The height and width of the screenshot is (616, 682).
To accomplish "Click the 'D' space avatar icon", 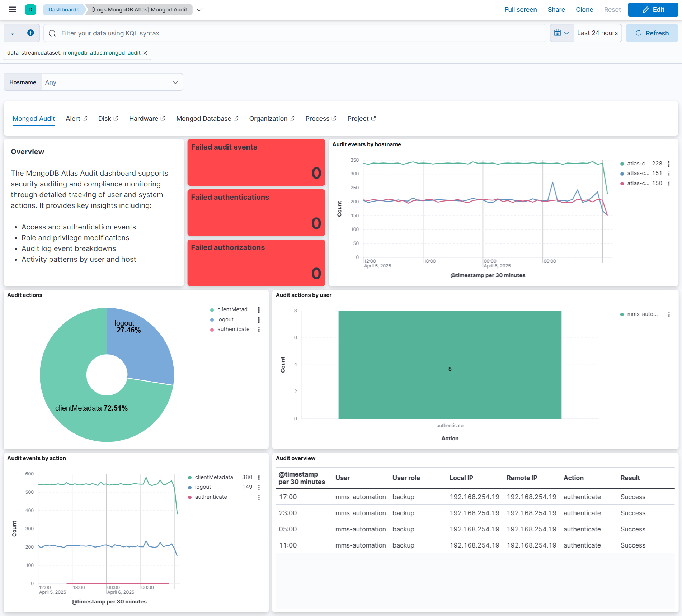I will click(30, 9).
